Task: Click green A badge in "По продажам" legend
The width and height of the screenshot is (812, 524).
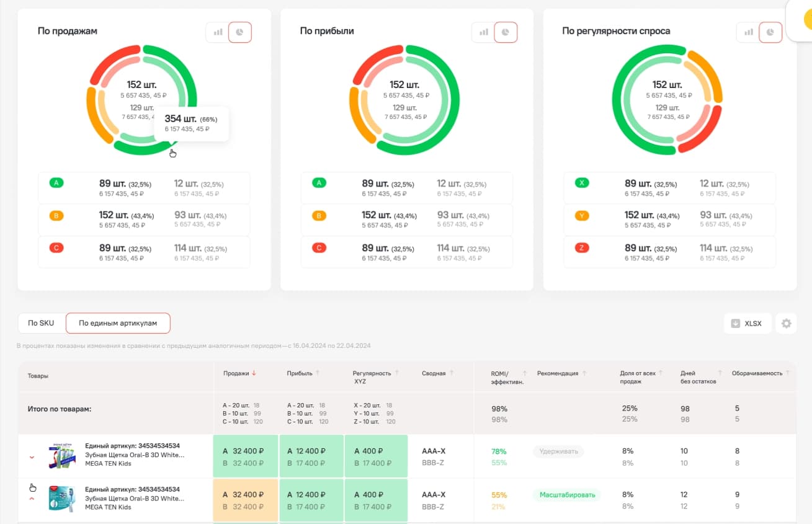Action: click(56, 184)
